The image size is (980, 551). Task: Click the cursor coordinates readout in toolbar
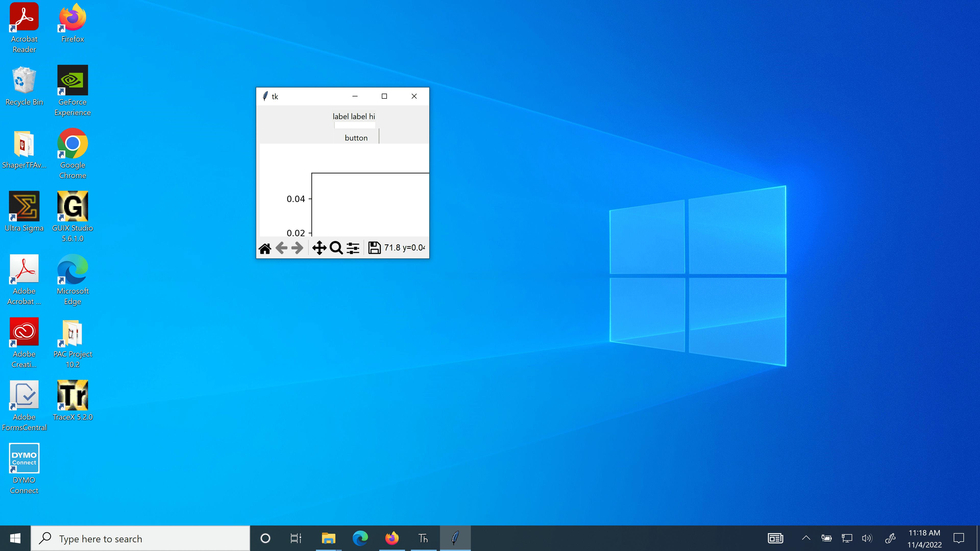(405, 247)
